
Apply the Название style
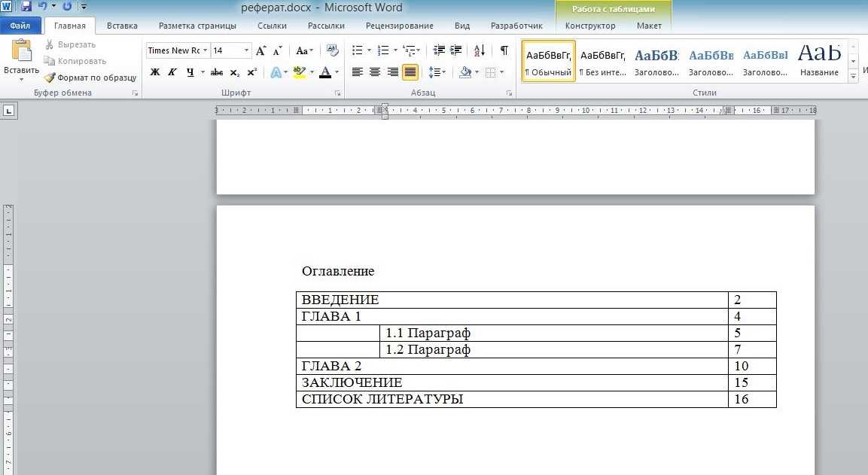(820, 60)
